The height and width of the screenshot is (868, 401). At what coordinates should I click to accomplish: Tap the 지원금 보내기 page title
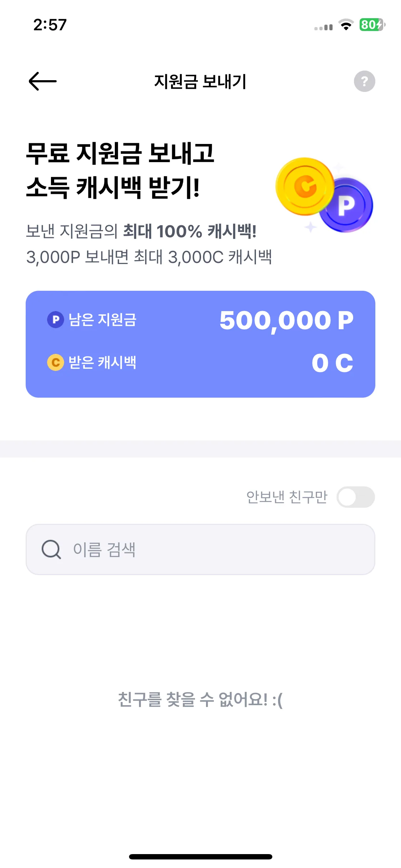[200, 82]
